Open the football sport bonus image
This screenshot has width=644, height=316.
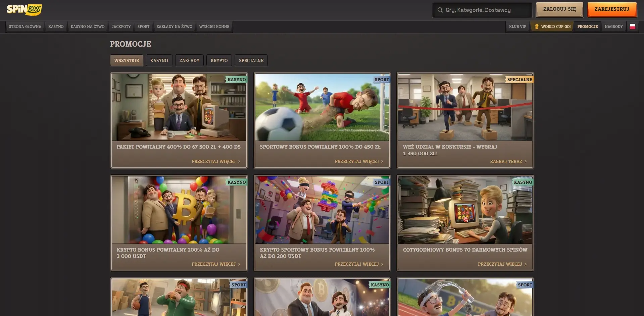click(x=322, y=107)
